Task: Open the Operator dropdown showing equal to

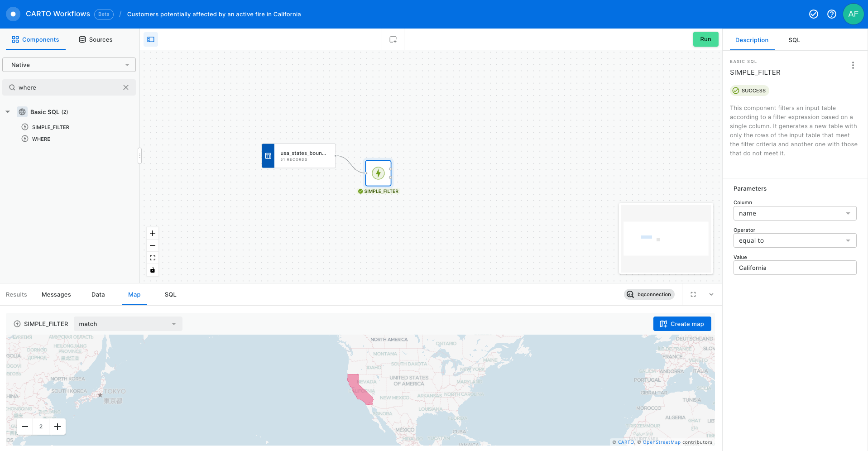Action: click(x=794, y=240)
